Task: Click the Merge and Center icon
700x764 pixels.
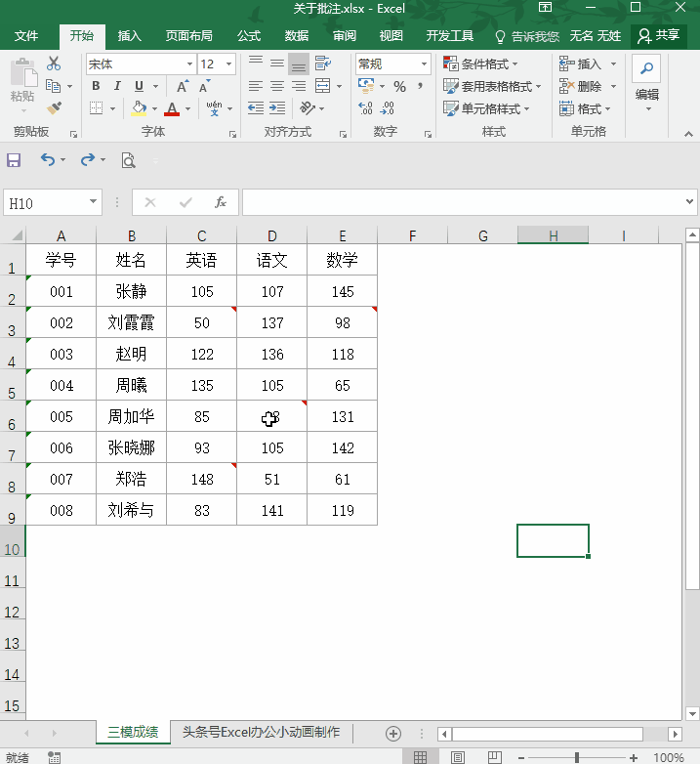Action: (x=323, y=86)
